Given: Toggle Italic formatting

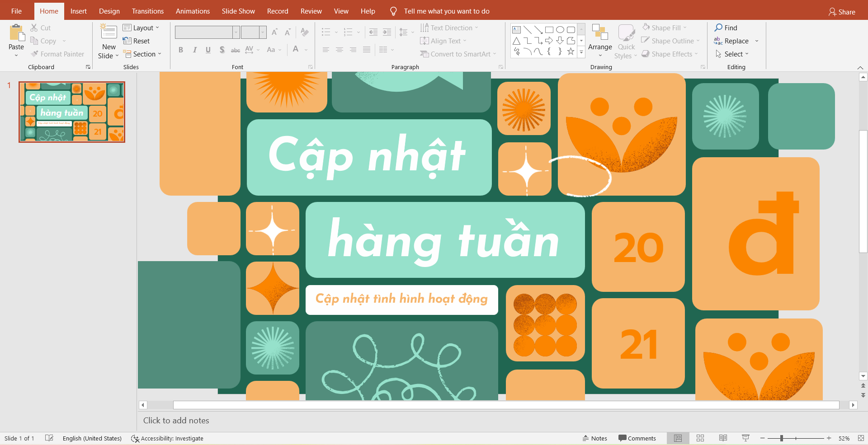Looking at the screenshot, I should click(194, 50).
